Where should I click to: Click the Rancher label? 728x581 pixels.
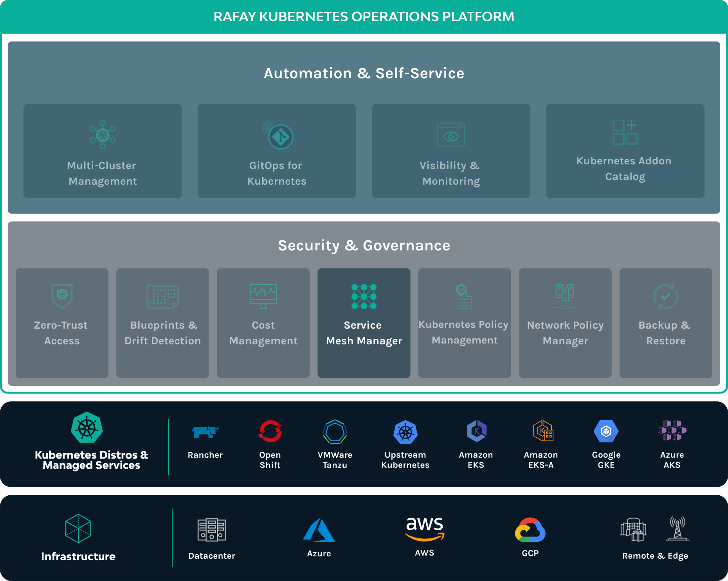[205, 455]
